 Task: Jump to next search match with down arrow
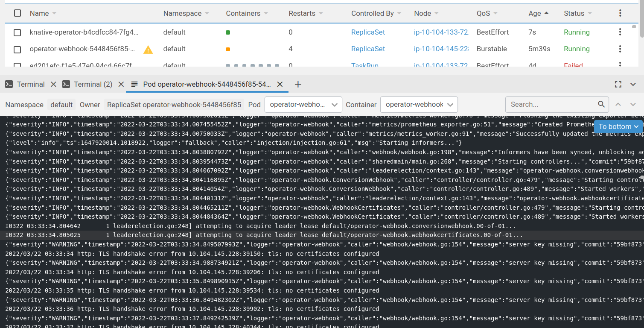(x=633, y=104)
